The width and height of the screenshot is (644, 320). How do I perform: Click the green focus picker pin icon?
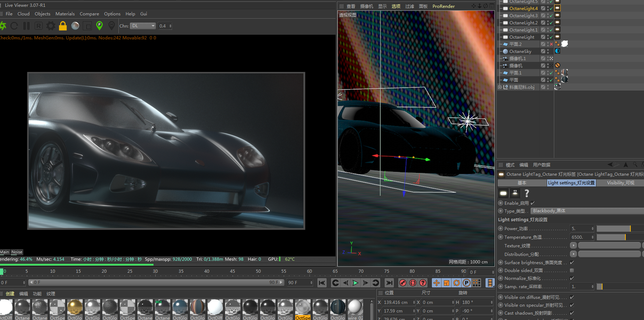point(99,26)
